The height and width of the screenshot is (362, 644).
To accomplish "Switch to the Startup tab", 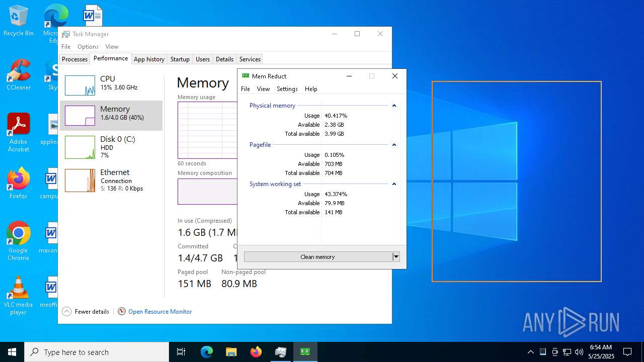I will coord(180,59).
